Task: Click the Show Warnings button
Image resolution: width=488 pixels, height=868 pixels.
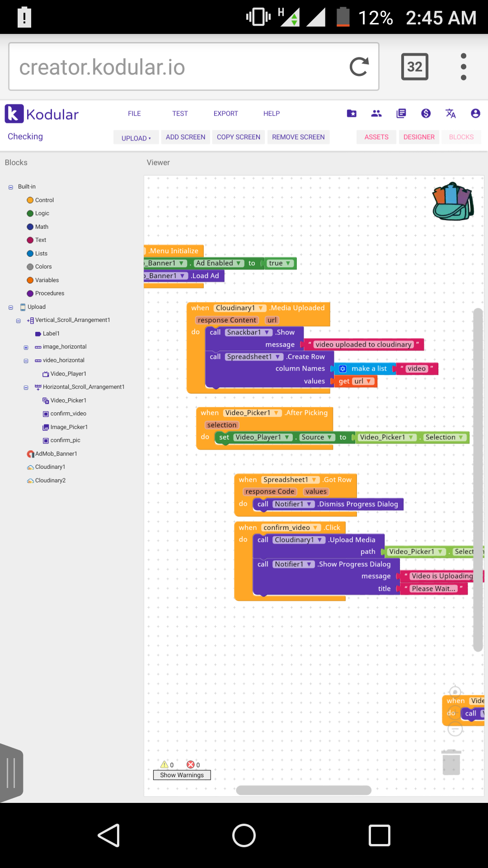Action: pos(182,775)
